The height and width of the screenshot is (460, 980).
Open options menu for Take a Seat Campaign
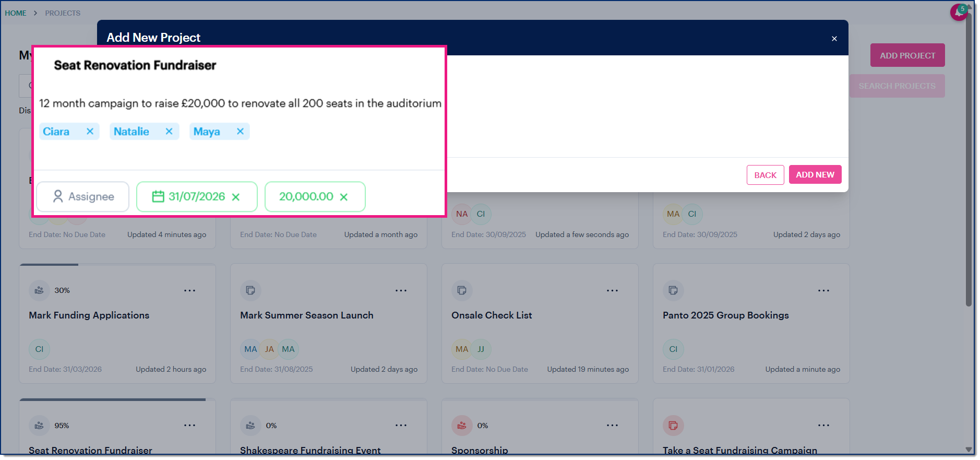[x=824, y=426]
